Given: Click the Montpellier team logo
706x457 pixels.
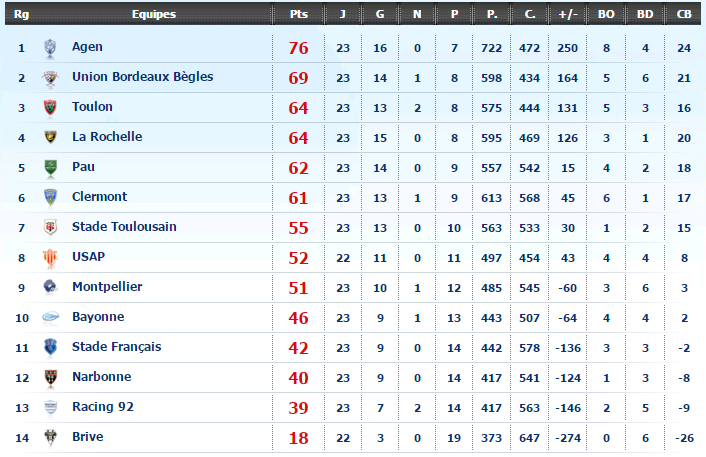Looking at the screenshot, I should pos(50,288).
